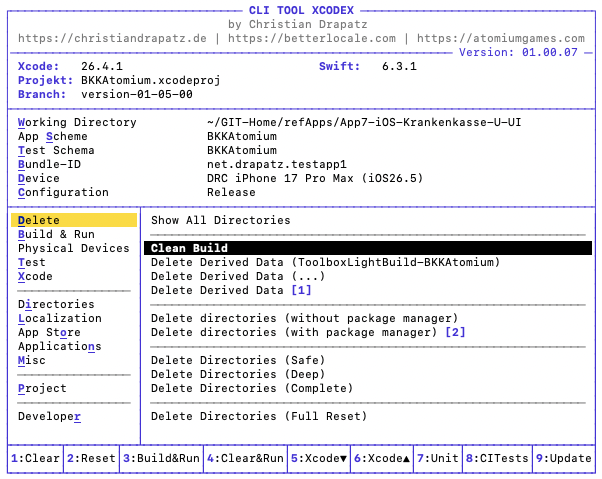The width and height of the screenshot is (602, 479).
Task: Click the BKKAtomium value beside App Scheme
Action: pyautogui.click(x=241, y=136)
